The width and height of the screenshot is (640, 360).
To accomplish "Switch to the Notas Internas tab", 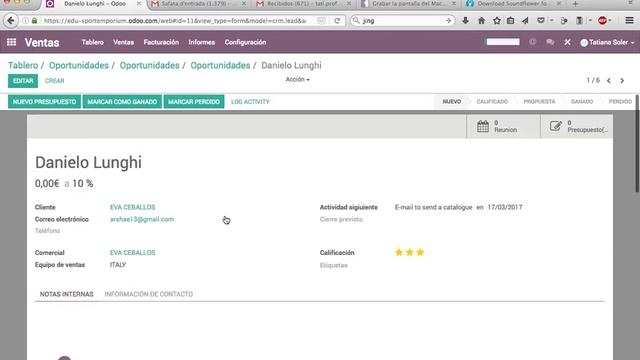I will tap(67, 294).
